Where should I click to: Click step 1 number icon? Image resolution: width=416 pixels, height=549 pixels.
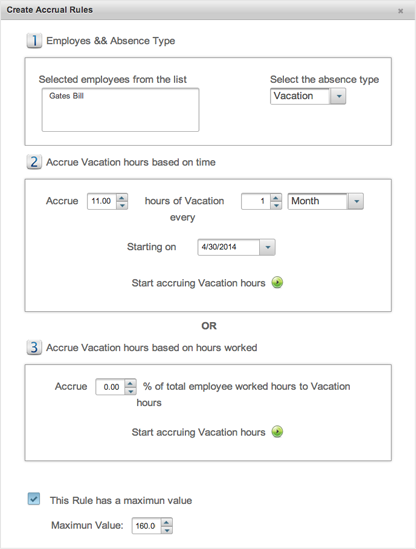(x=34, y=41)
